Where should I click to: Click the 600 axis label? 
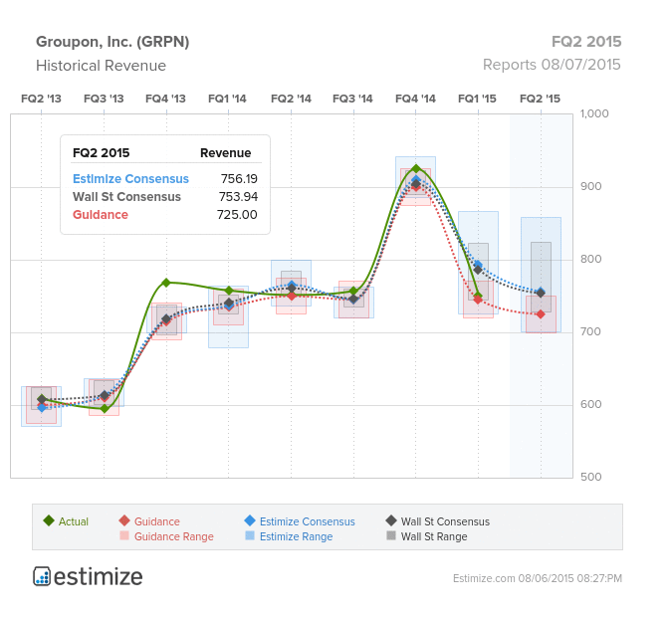(591, 404)
